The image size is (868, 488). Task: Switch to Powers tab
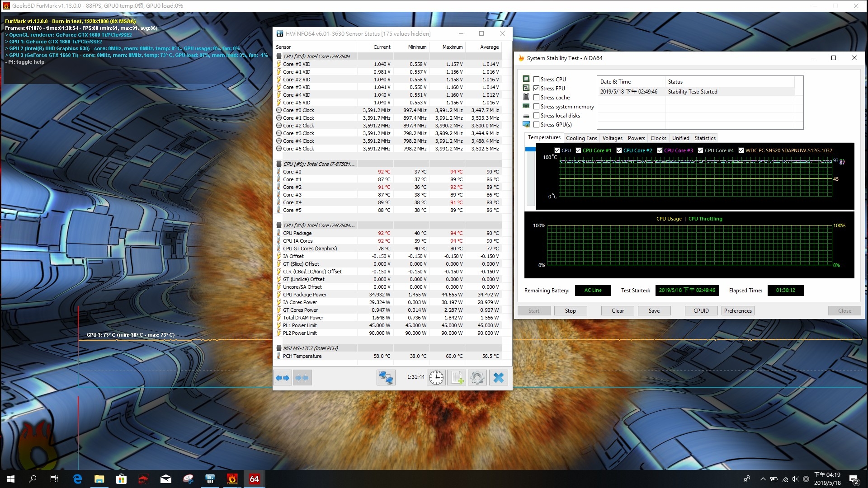click(636, 138)
